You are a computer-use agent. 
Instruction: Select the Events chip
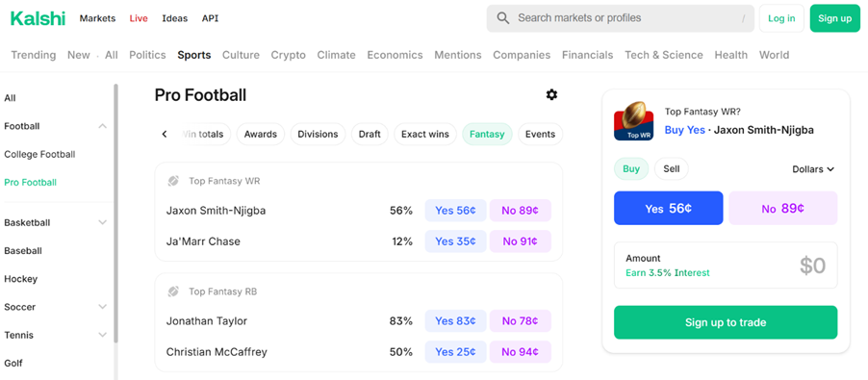pos(540,134)
